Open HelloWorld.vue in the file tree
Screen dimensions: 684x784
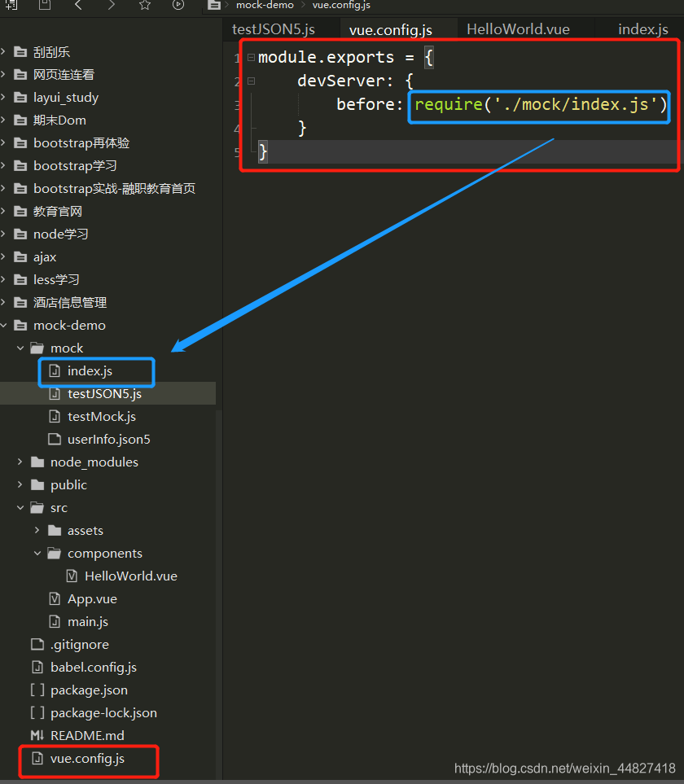[131, 576]
